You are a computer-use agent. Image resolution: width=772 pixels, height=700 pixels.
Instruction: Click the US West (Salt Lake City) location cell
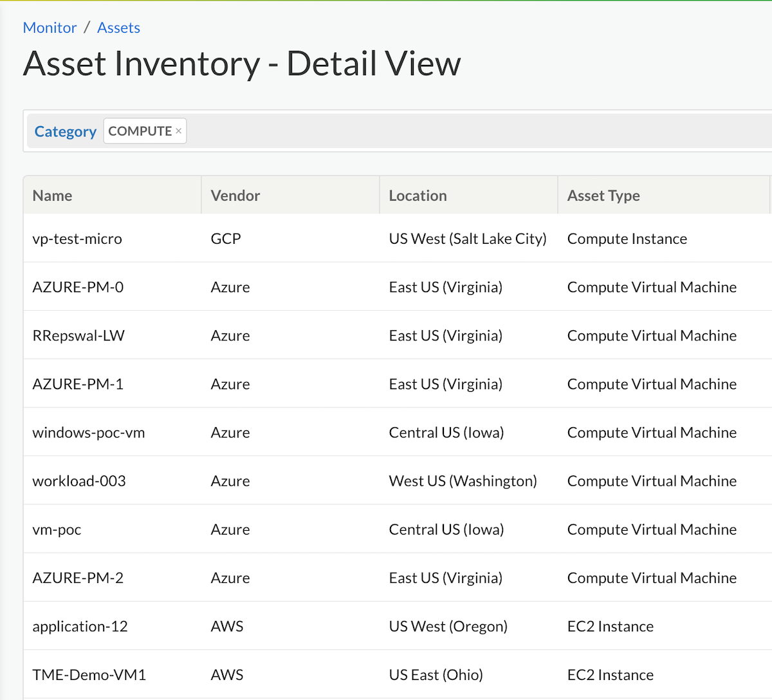(468, 239)
